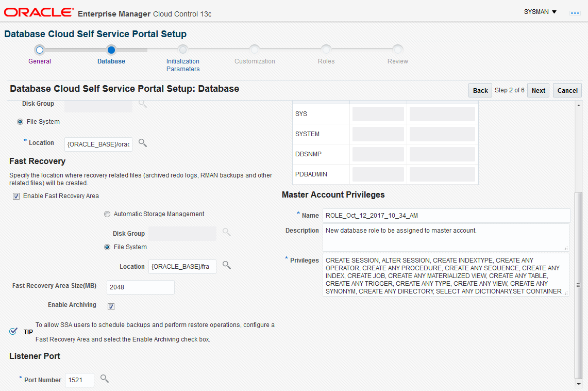Select the Database step circle

click(111, 50)
